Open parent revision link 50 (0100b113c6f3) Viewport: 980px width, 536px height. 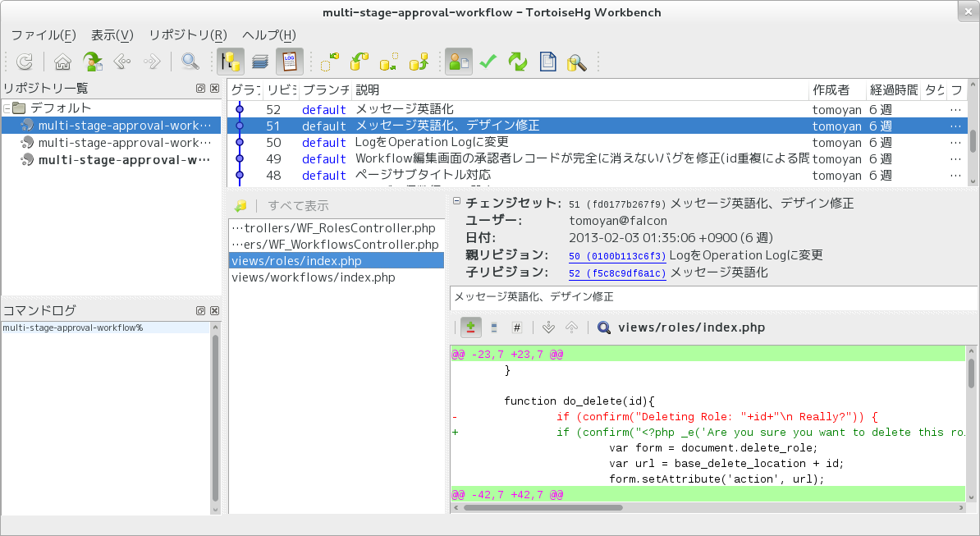[617, 256]
